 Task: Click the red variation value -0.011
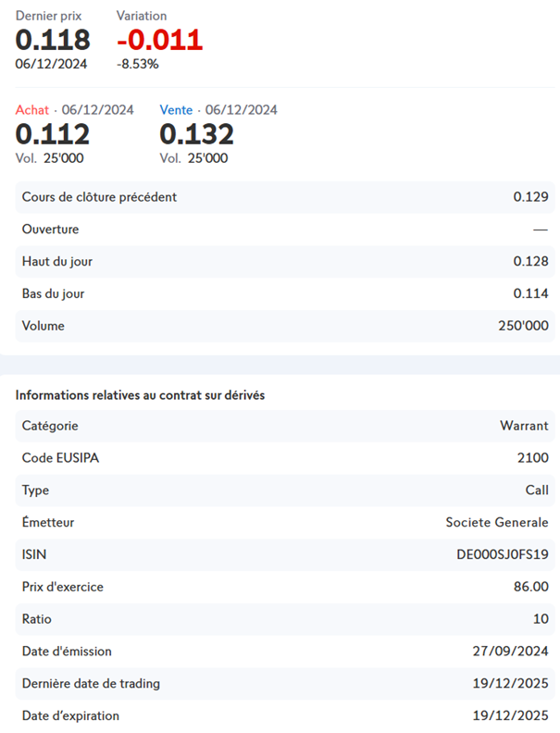tap(159, 40)
